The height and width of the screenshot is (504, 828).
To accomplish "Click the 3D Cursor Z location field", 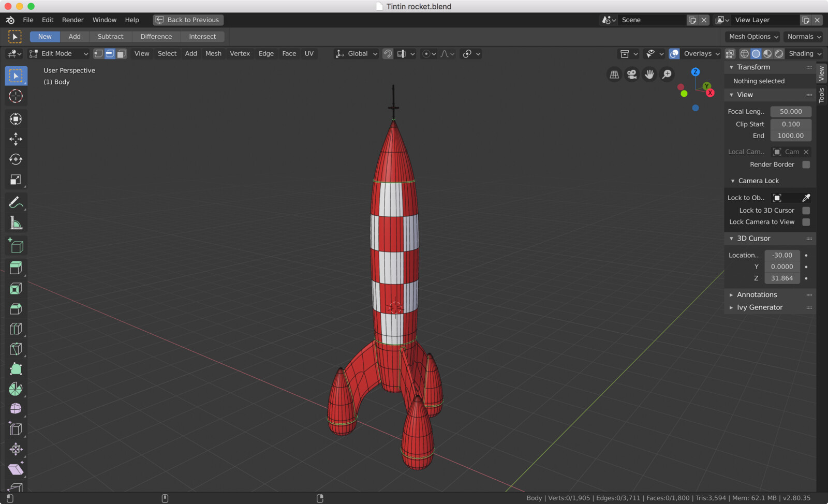I will point(782,278).
